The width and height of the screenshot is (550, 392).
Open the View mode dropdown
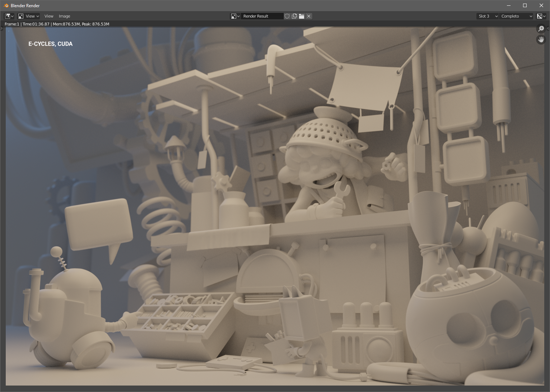[x=29, y=16]
